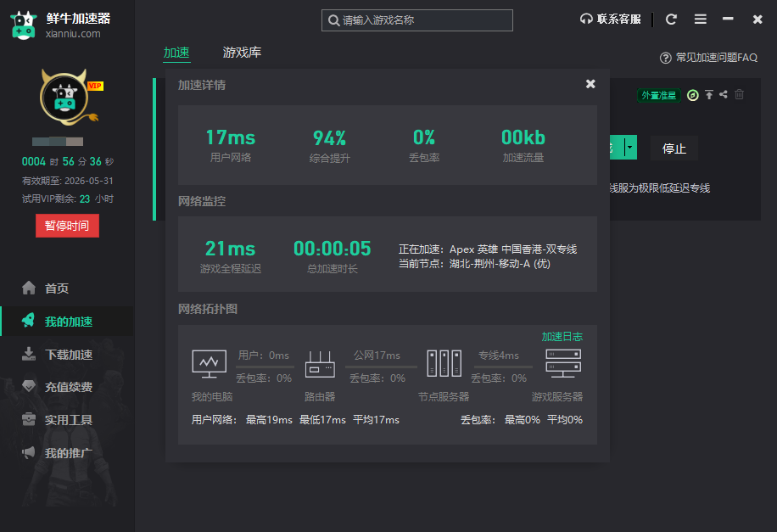
Task: Click the 00:00:05 总加速时长 timer
Action: [332, 249]
